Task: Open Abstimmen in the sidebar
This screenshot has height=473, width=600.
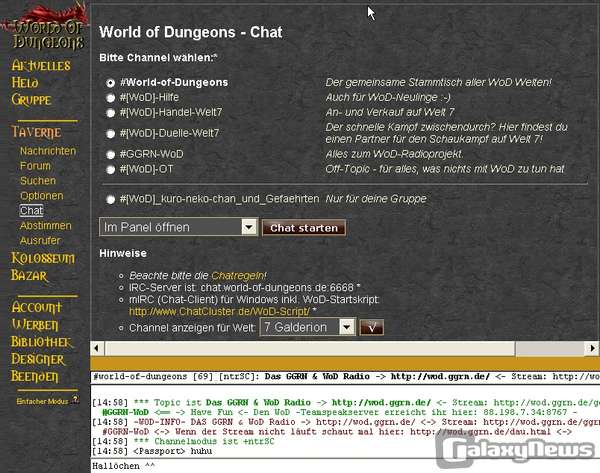Action: 46,225
